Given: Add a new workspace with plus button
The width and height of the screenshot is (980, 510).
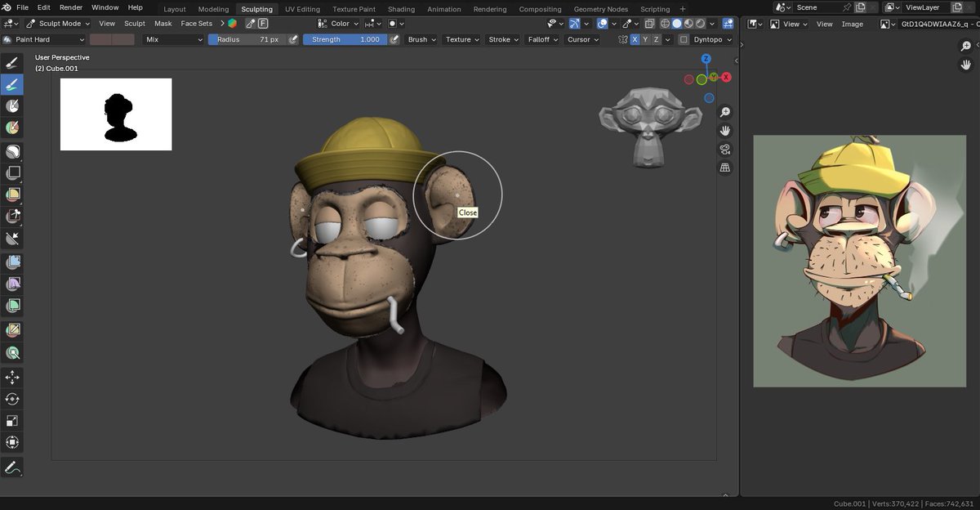Looking at the screenshot, I should [x=683, y=9].
